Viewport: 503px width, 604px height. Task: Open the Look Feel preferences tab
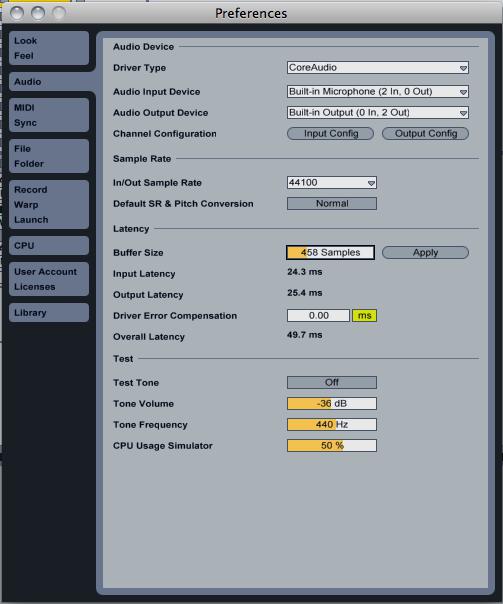[x=49, y=48]
